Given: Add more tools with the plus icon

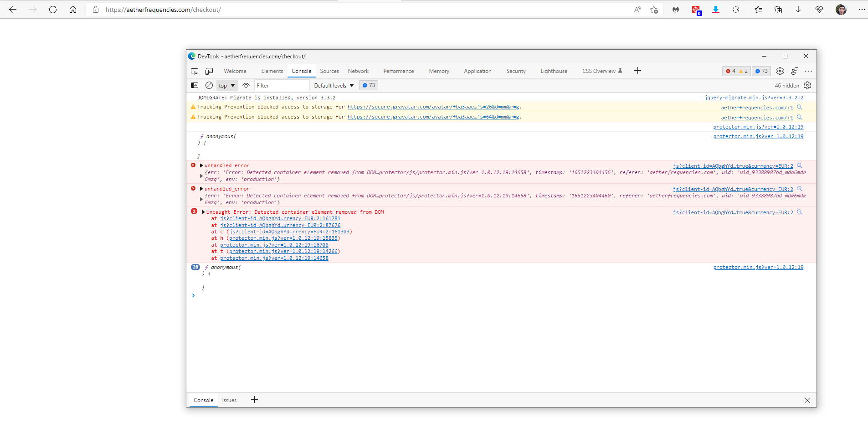Looking at the screenshot, I should [x=637, y=71].
